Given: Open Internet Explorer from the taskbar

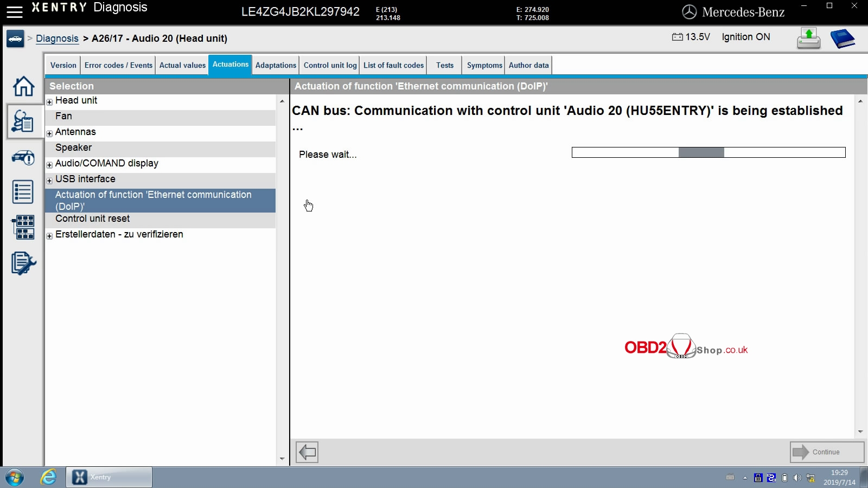Looking at the screenshot, I should coord(48,477).
